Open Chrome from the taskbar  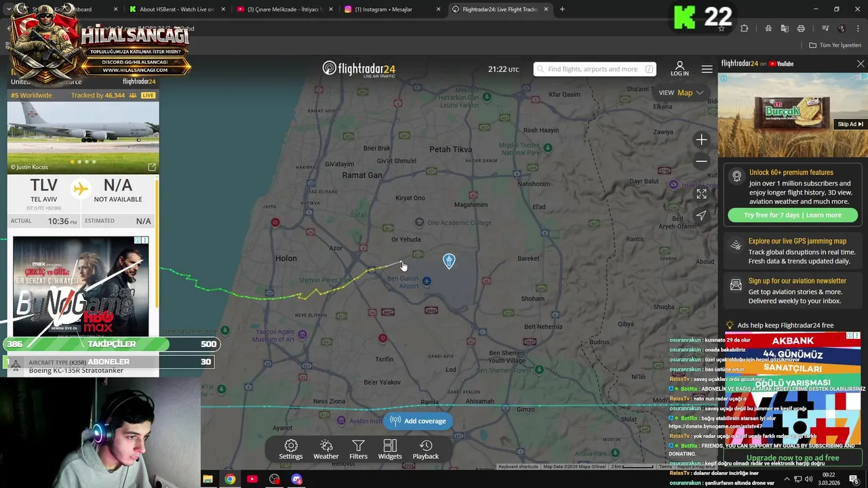tap(230, 479)
